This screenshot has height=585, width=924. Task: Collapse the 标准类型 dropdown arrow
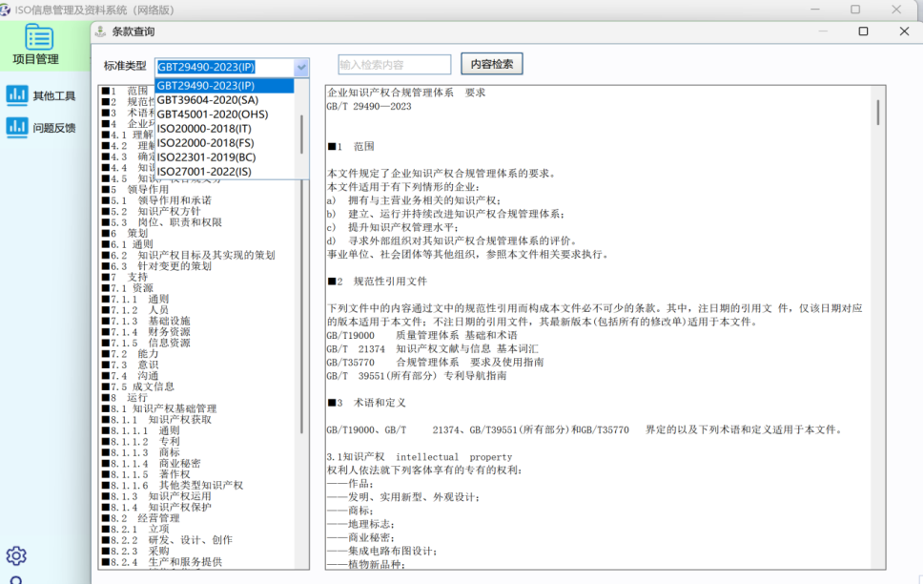[301, 67]
